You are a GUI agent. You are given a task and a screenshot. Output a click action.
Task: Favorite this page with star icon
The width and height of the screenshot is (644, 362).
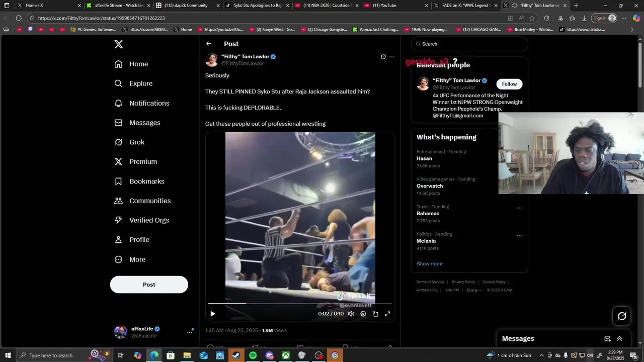(x=532, y=18)
